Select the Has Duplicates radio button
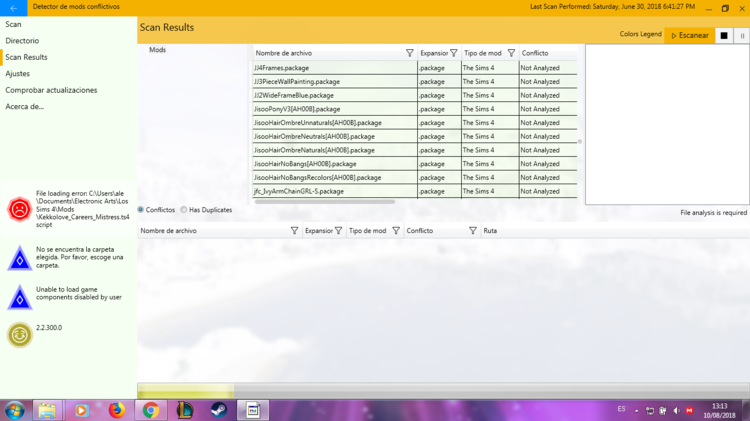Viewport: 750px width, 421px height. coord(184,210)
